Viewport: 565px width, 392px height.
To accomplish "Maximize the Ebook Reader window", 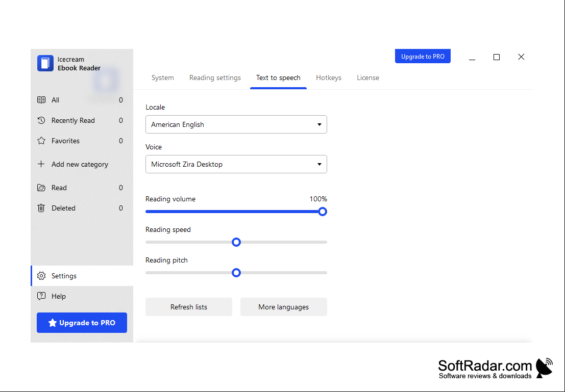I will point(497,57).
